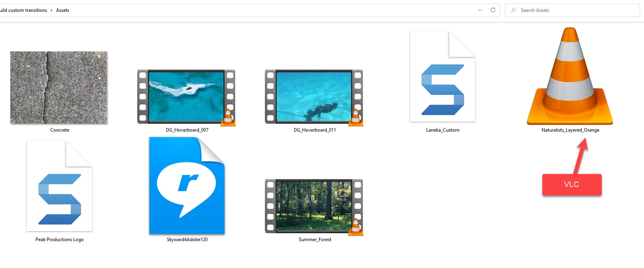Refresh the Assets folder view
Image resolution: width=644 pixels, height=268 pixels.
(x=493, y=10)
